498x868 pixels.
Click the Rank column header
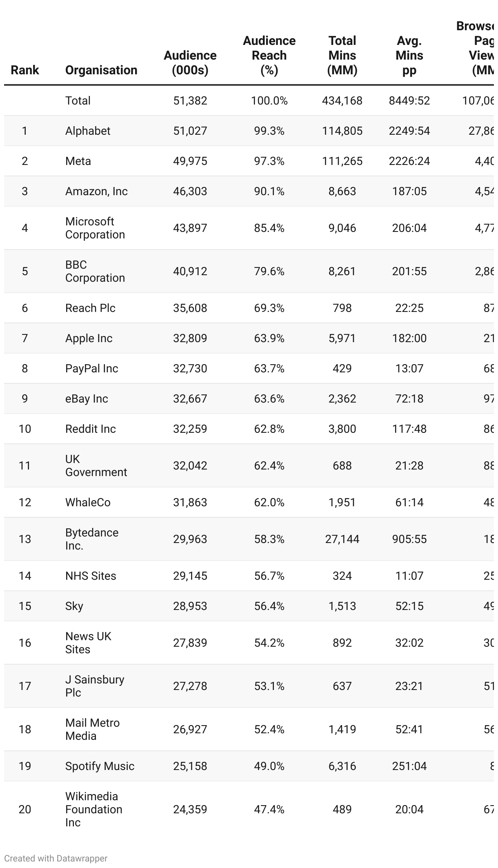pyautogui.click(x=24, y=70)
